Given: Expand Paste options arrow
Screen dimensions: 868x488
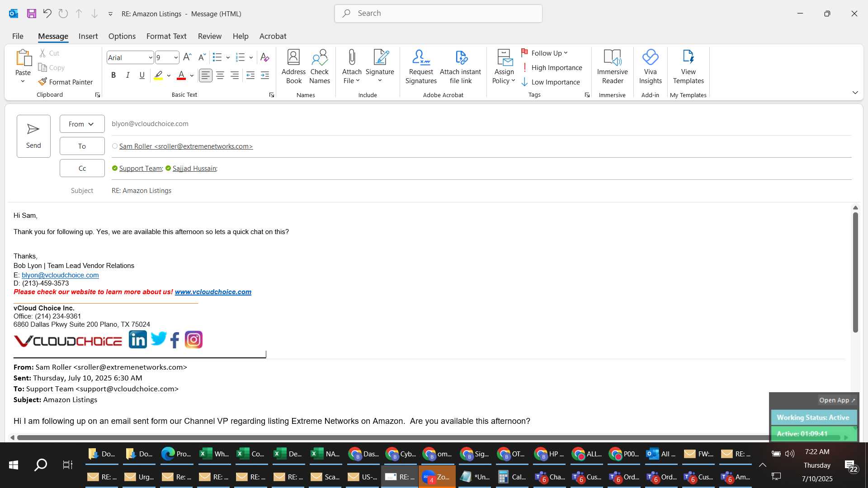Looking at the screenshot, I should pos(23,81).
